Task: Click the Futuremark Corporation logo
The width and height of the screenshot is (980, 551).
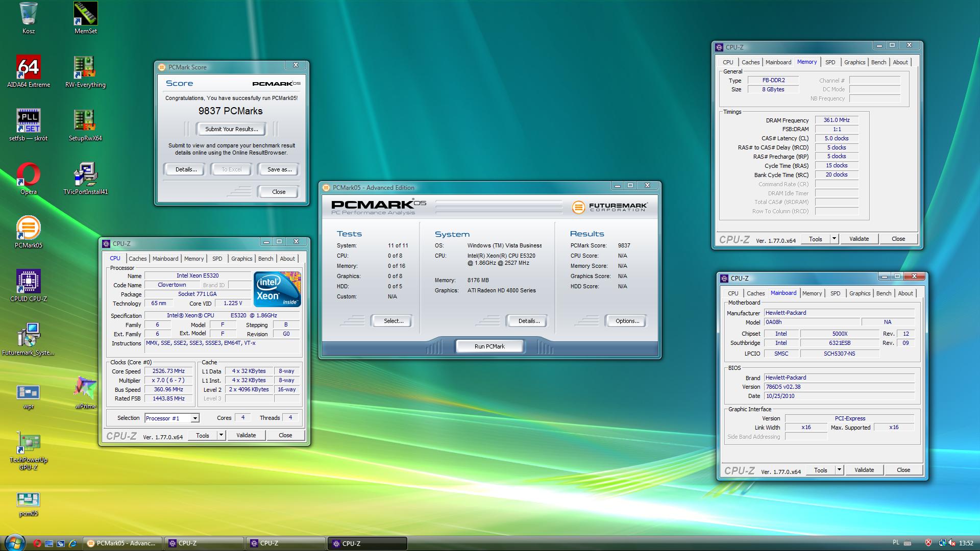Action: [x=610, y=207]
